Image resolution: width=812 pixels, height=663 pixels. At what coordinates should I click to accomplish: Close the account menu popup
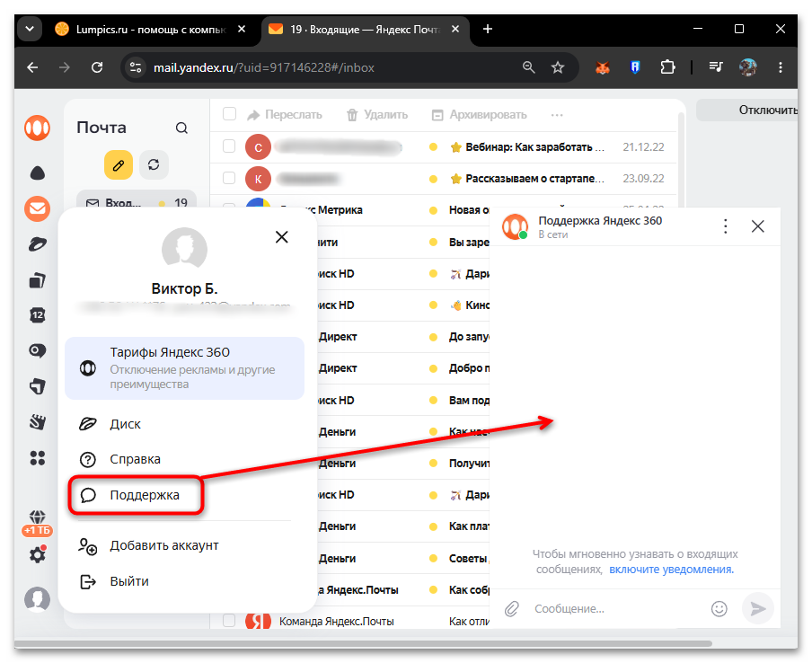pos(282,237)
